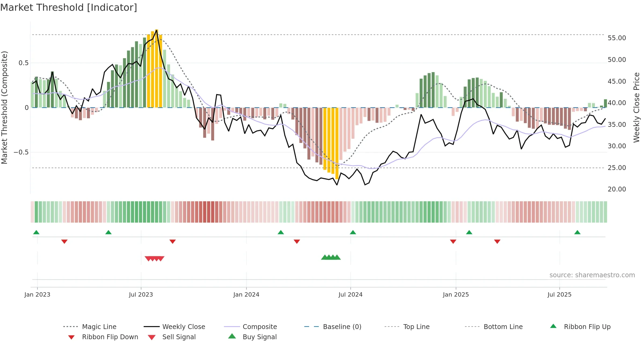Click the Jan 2025 x-axis label
Image resolution: width=644 pixels, height=362 pixels.
click(x=456, y=294)
